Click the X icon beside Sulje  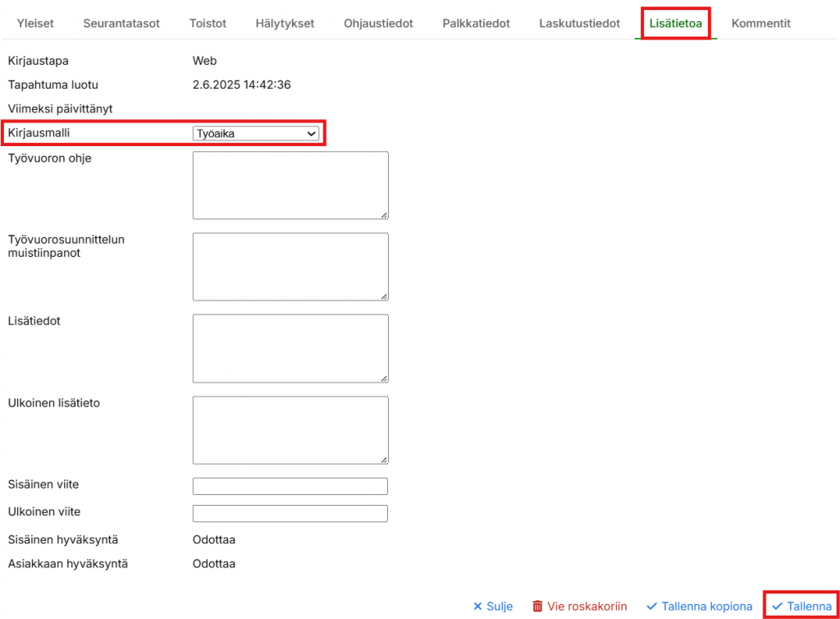coord(477,606)
